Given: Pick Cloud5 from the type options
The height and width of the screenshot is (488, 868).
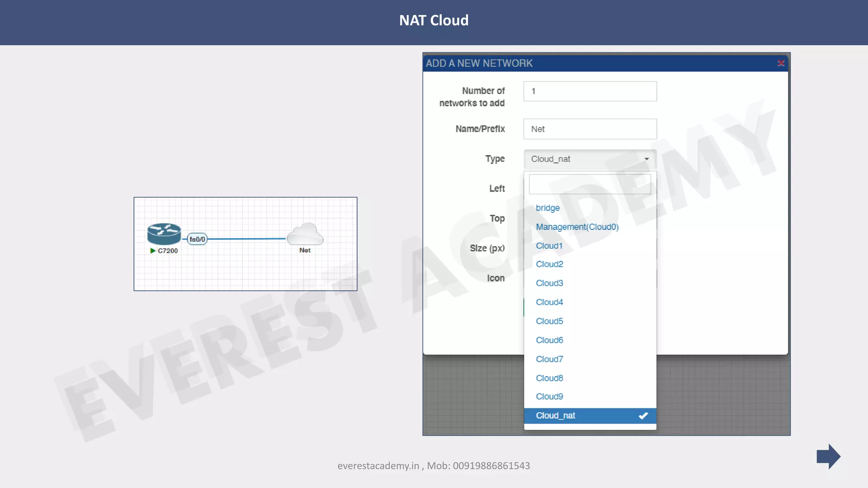Looking at the screenshot, I should pos(549,321).
